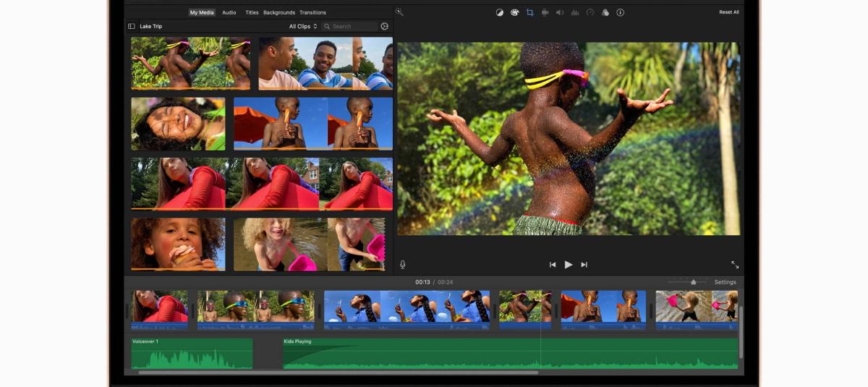This screenshot has height=387, width=868.
Task: Show clip information with info icon
Action: pyautogui.click(x=620, y=12)
